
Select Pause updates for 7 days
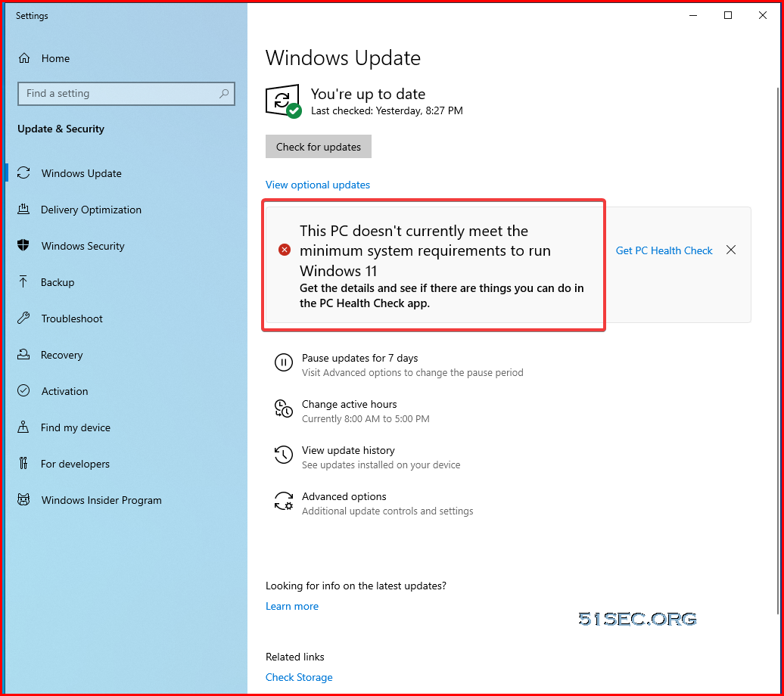(359, 358)
